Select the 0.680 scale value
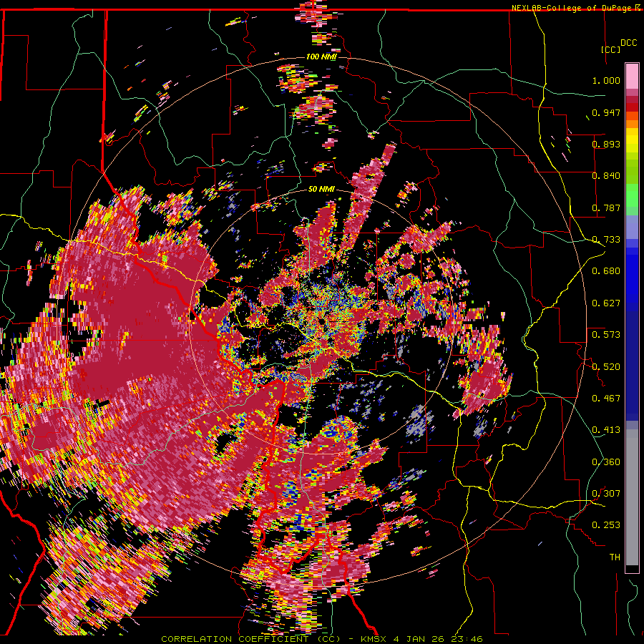Screen dimensions: 644x644 tap(606, 271)
